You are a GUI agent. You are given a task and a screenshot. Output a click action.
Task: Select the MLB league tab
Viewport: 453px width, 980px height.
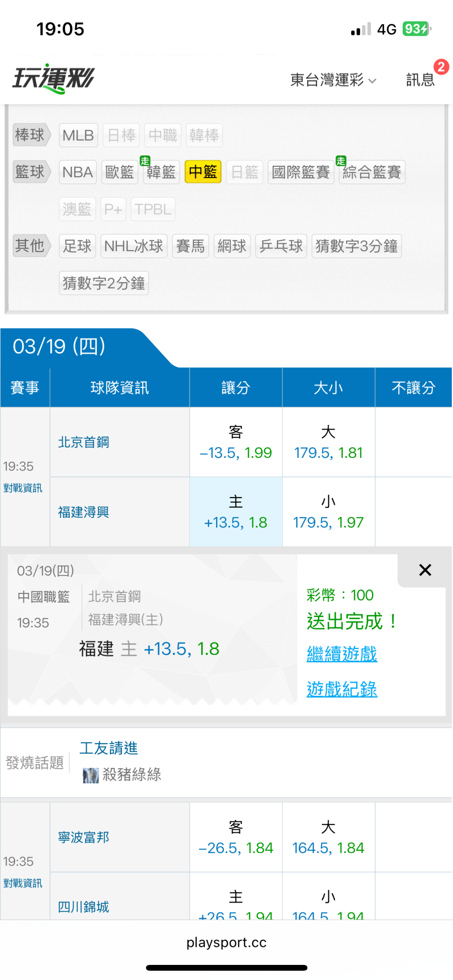78,135
